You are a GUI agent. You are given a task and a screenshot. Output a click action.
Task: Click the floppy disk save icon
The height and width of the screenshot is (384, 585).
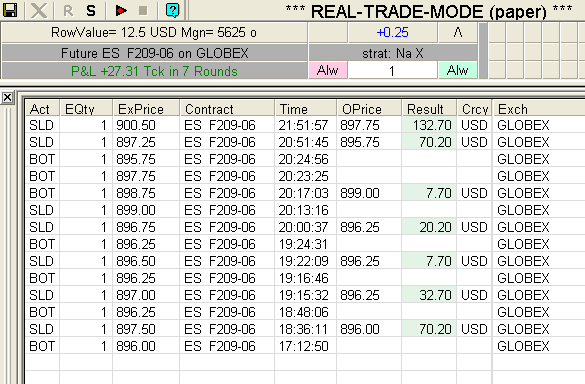pyautogui.click(x=10, y=10)
